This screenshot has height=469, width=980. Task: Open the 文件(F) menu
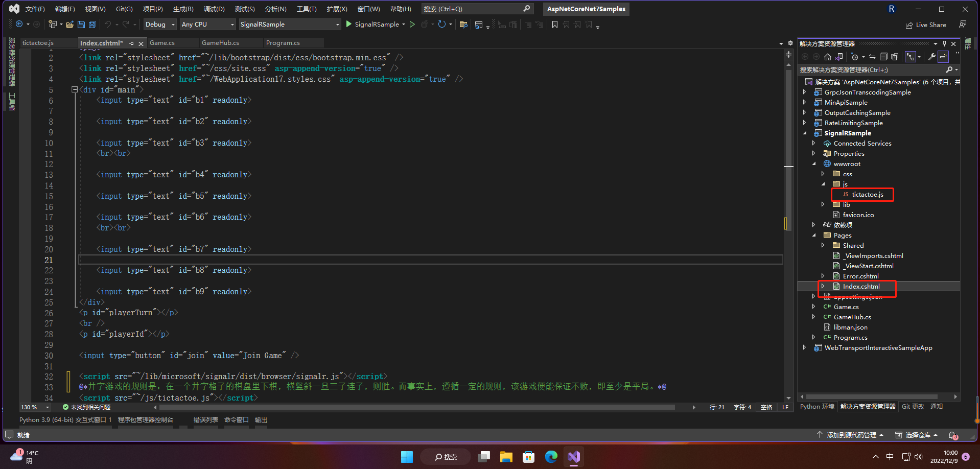coord(35,9)
